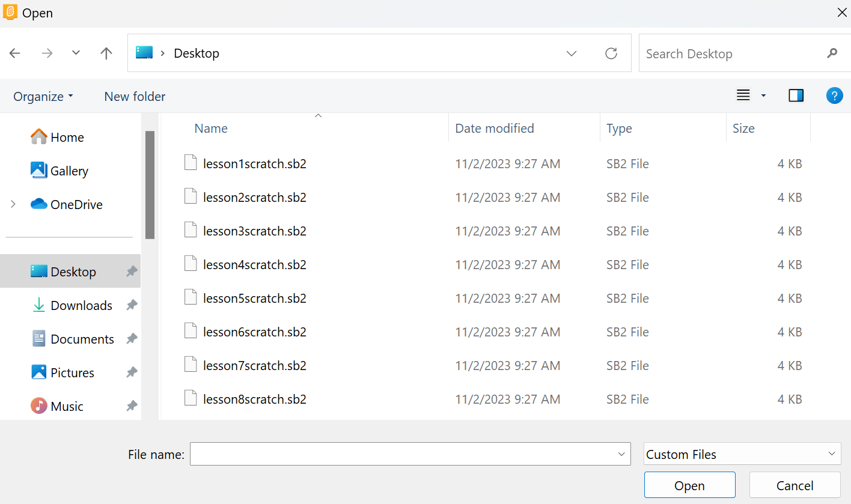This screenshot has height=504, width=851.
Task: Open the Custom Files type dropdown
Action: pos(742,454)
